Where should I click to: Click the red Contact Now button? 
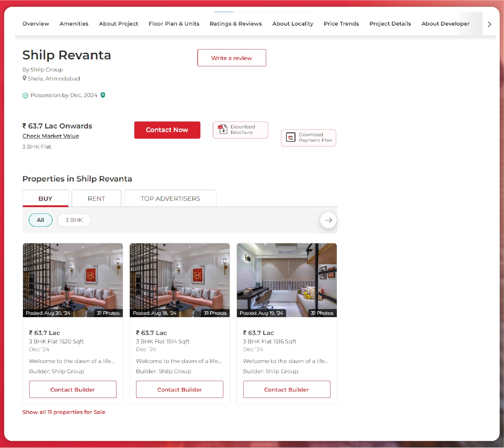[x=167, y=130]
